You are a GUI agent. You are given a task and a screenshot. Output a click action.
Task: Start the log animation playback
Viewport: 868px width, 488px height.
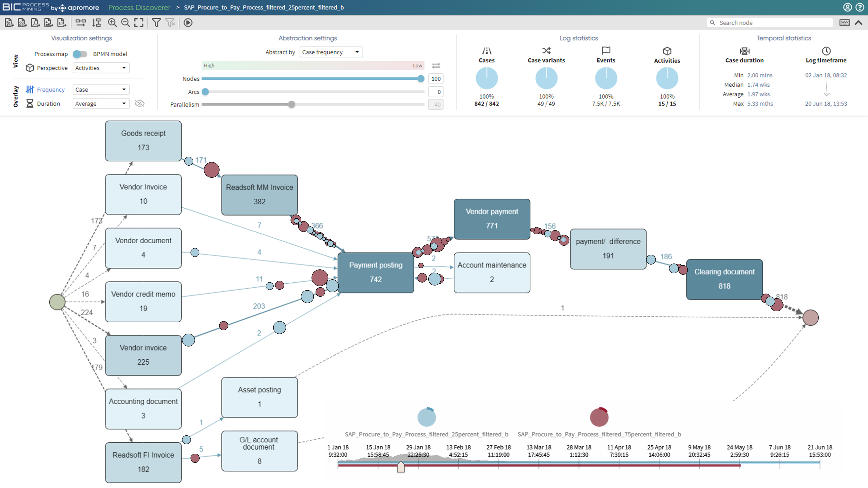tap(188, 23)
